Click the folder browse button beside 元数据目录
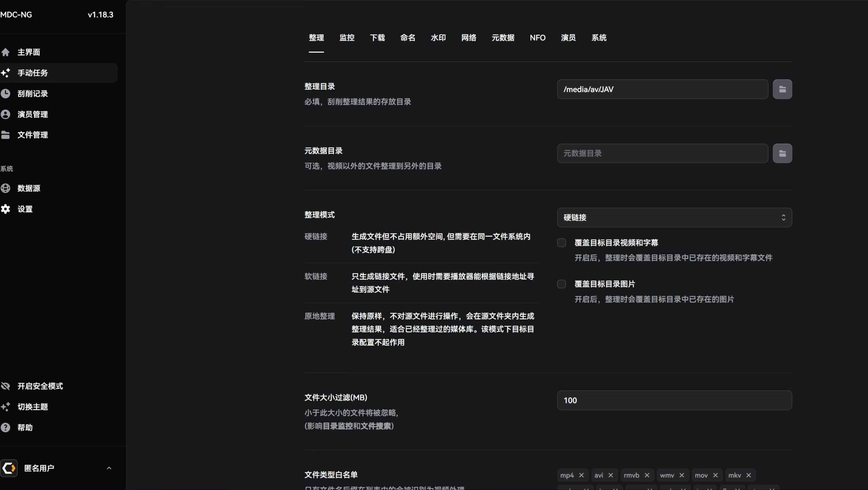 tap(782, 153)
